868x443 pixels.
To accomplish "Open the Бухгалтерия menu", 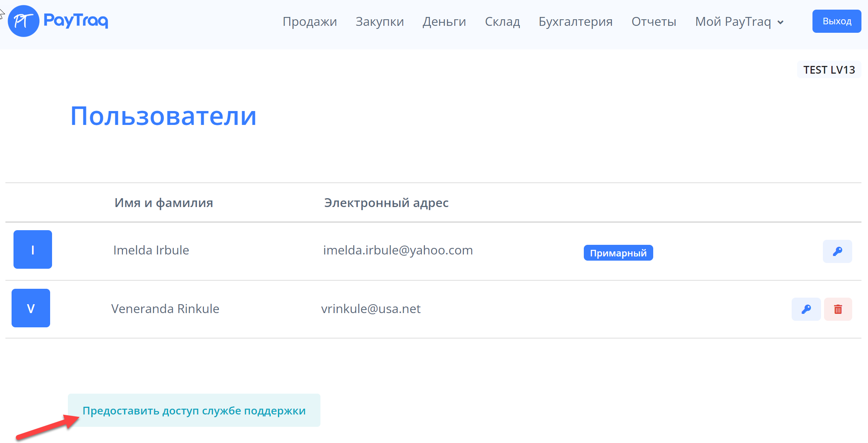I will pyautogui.click(x=575, y=22).
